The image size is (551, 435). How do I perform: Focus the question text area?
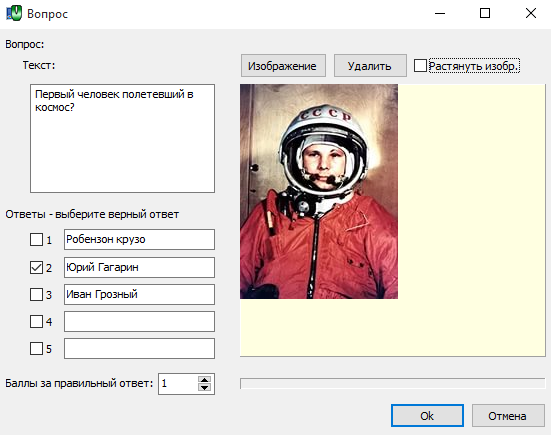coord(122,138)
